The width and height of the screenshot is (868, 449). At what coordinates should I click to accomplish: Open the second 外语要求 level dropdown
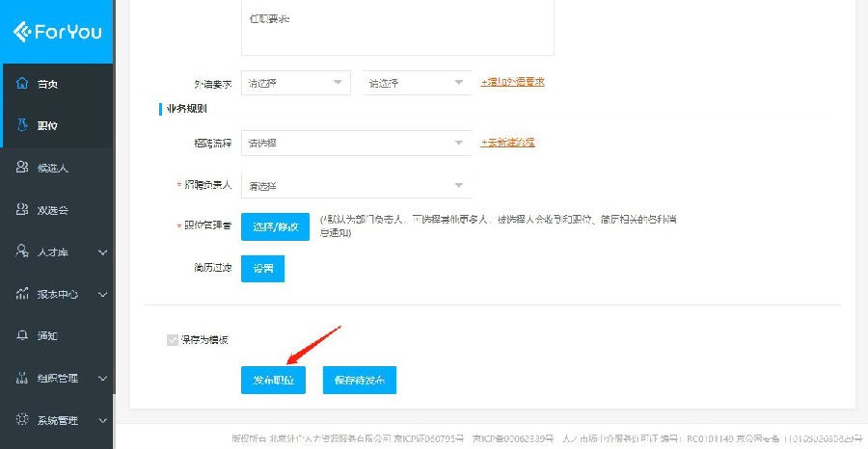point(416,83)
